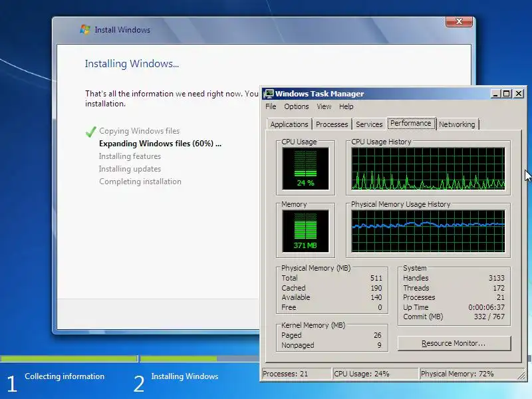Click the Commit (MB) value 332 / 767
532x399 pixels.
point(489,317)
